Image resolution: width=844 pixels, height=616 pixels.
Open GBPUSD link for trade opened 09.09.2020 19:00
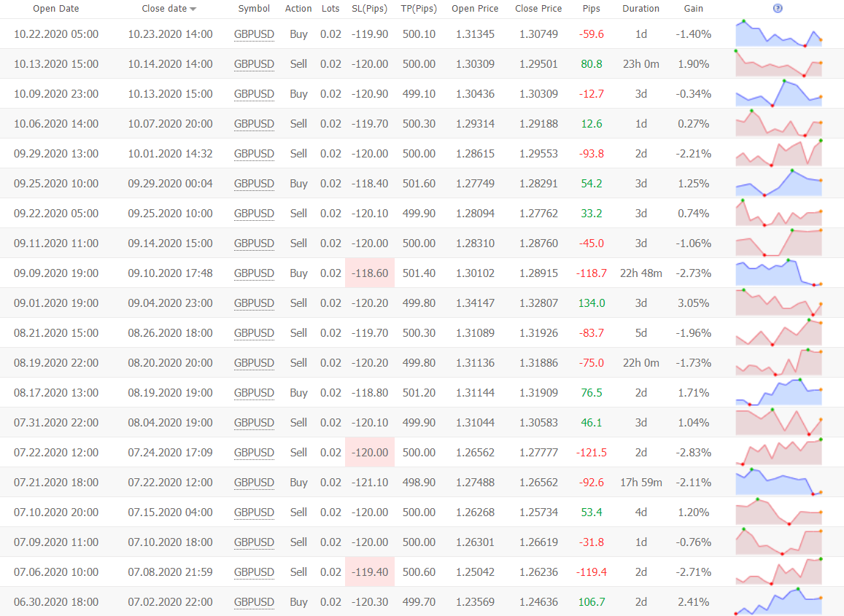(254, 273)
